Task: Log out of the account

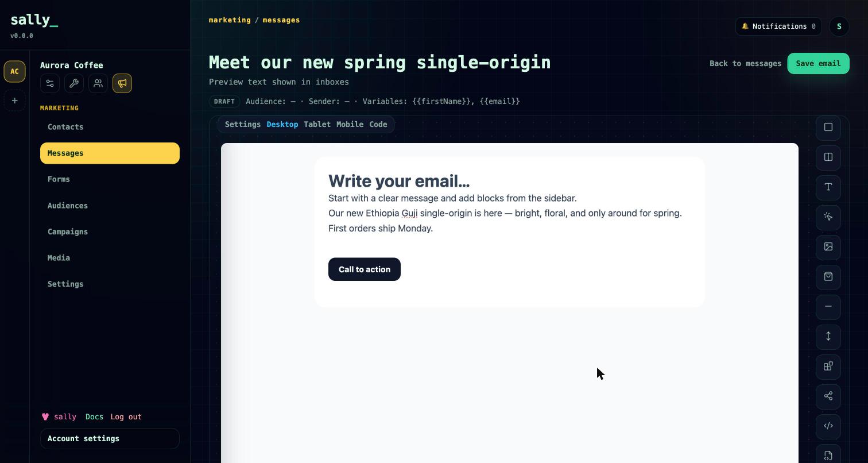Action: [126, 417]
